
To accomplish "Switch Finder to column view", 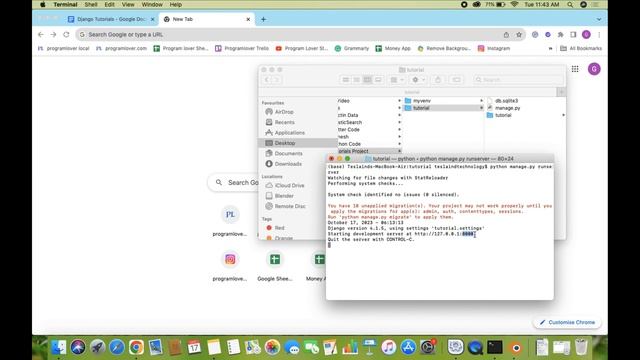I will point(367,80).
